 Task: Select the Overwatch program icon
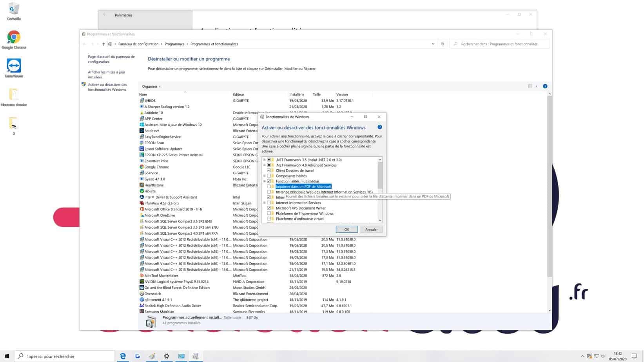coord(142,294)
